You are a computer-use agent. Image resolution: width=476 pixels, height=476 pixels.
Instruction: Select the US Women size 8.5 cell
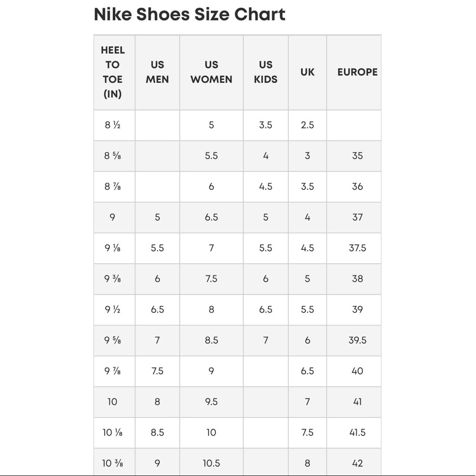pos(211,340)
